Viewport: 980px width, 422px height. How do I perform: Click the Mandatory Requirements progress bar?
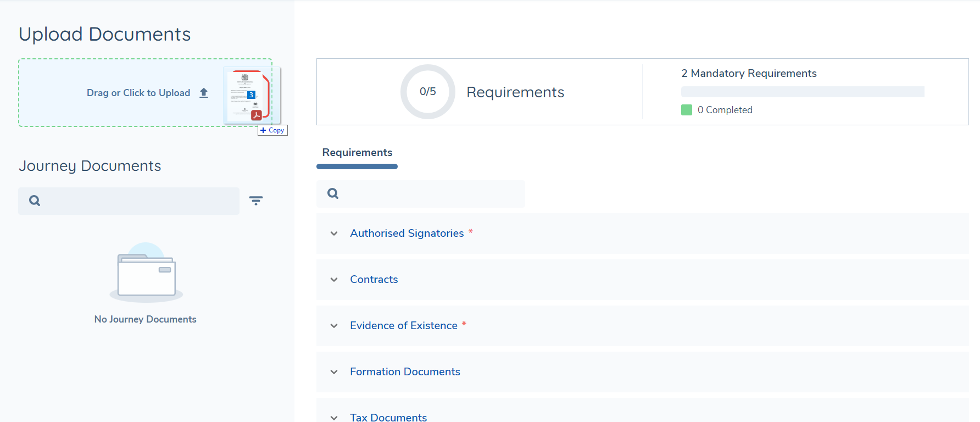802,92
